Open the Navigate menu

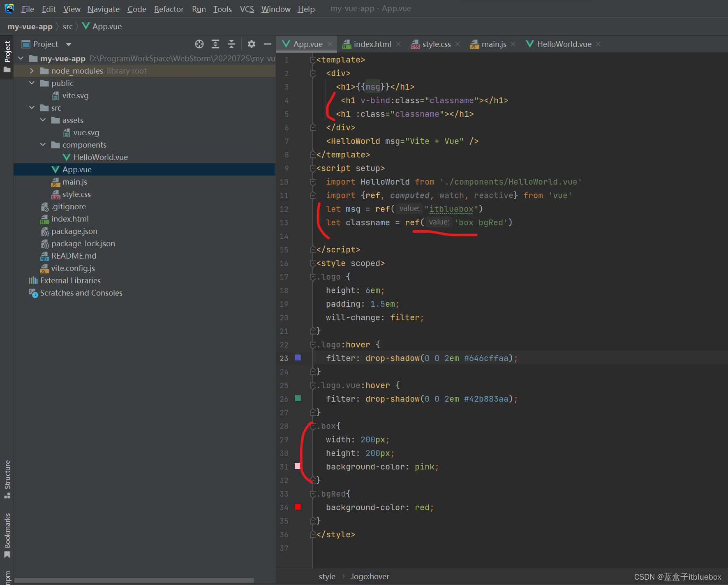[104, 9]
